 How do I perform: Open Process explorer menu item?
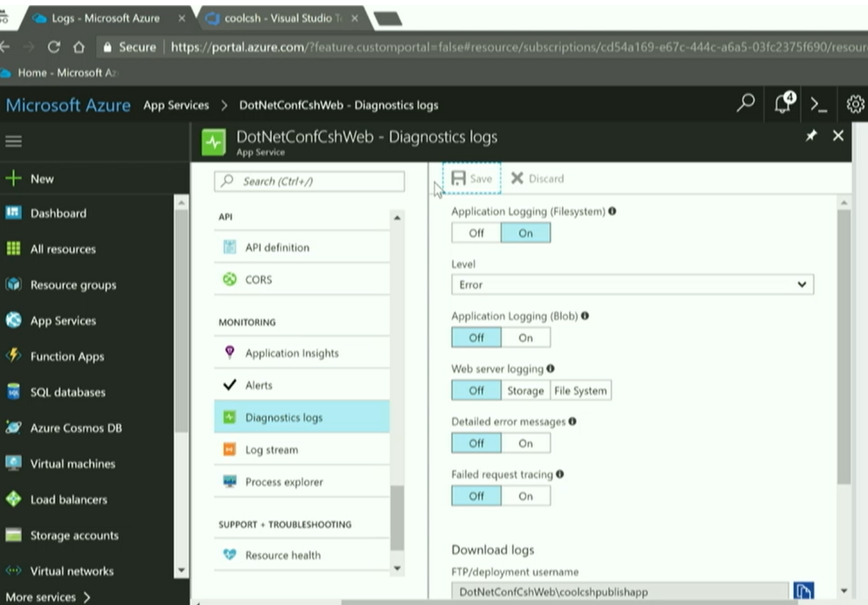302,481
